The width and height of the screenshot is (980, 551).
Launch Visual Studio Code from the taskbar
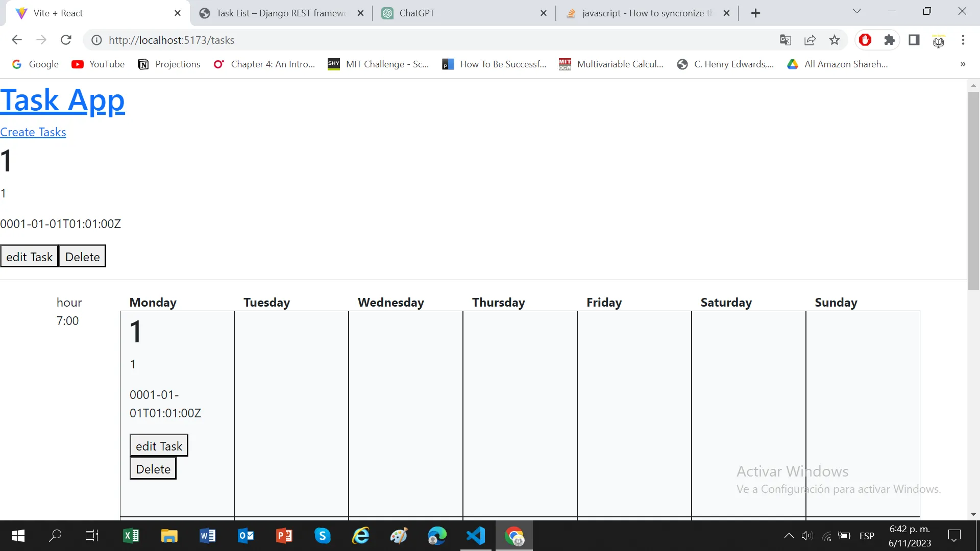(476, 536)
